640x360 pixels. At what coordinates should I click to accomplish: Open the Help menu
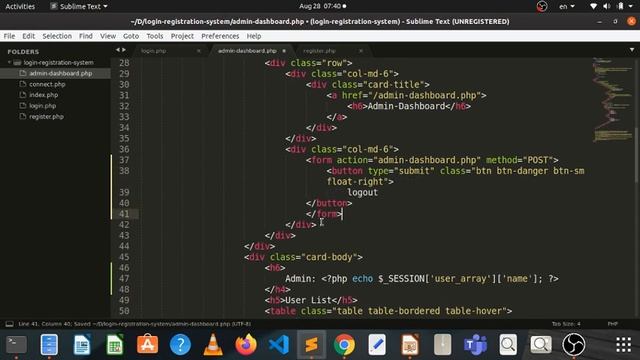(x=254, y=36)
